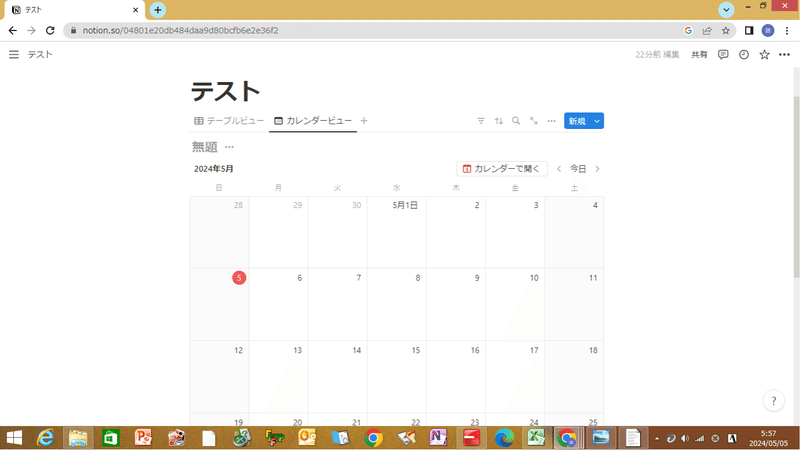
Task: Click the Google icon in address bar
Action: [x=688, y=31]
